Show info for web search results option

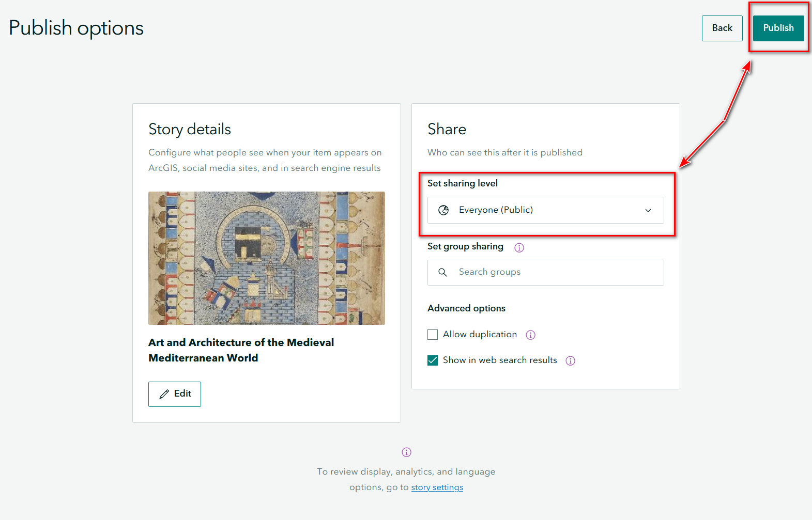click(571, 360)
